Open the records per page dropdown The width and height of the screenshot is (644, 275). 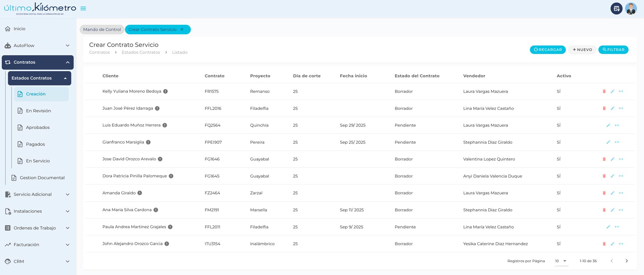561,261
